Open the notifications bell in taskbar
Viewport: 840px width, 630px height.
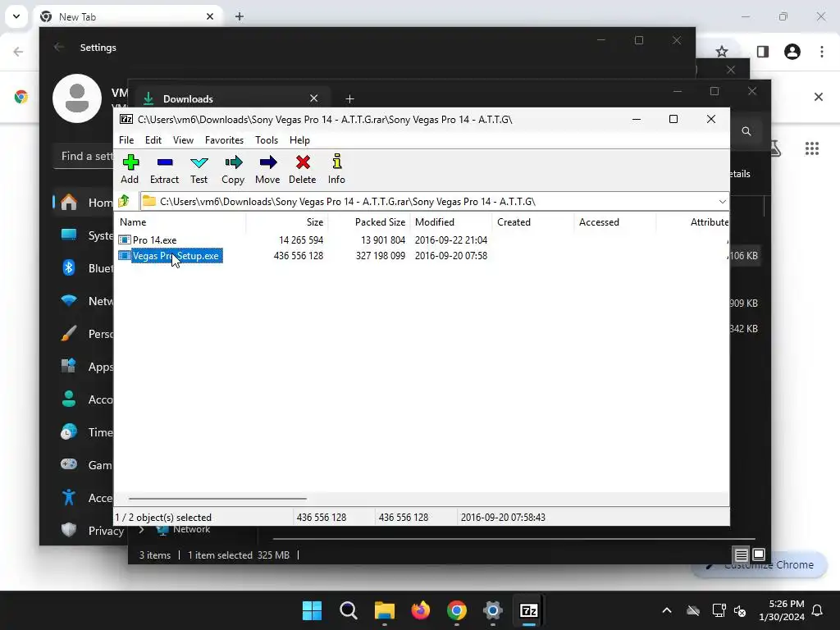[x=818, y=610]
